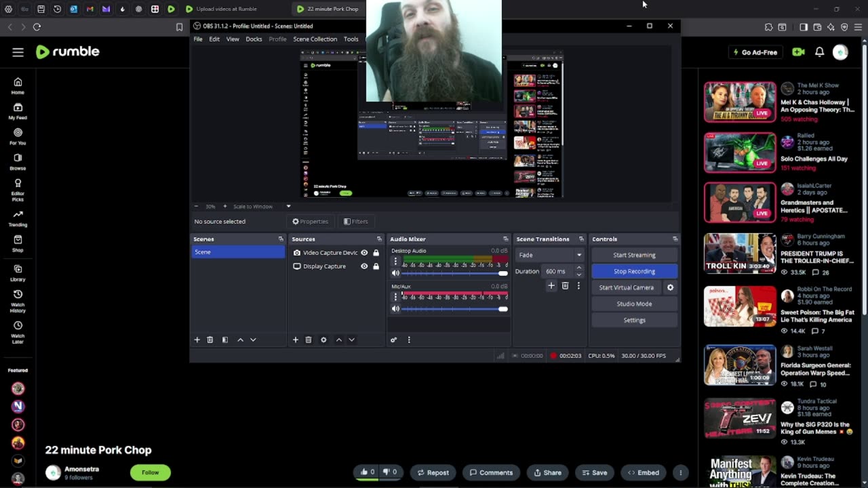
Task: Pop out Audio Mixer dock icon
Action: tap(505, 239)
